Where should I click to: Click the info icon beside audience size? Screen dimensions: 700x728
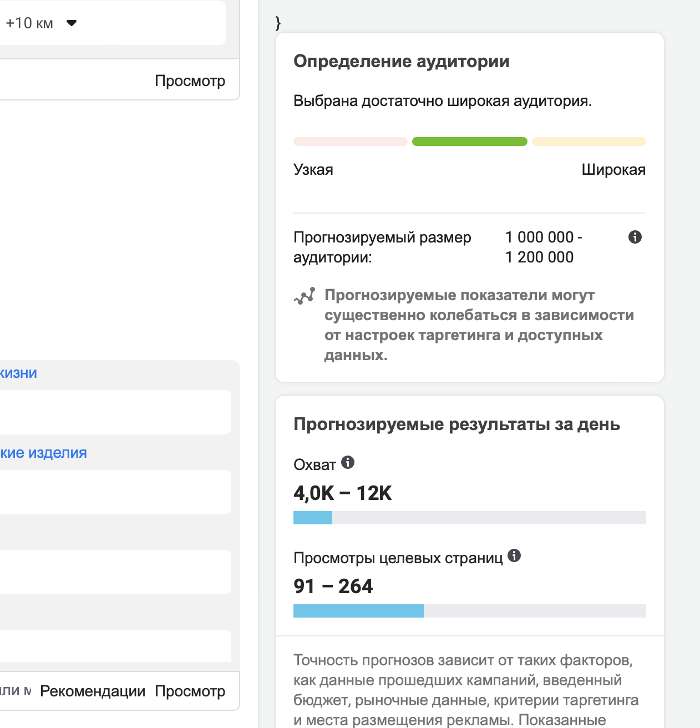635,237
